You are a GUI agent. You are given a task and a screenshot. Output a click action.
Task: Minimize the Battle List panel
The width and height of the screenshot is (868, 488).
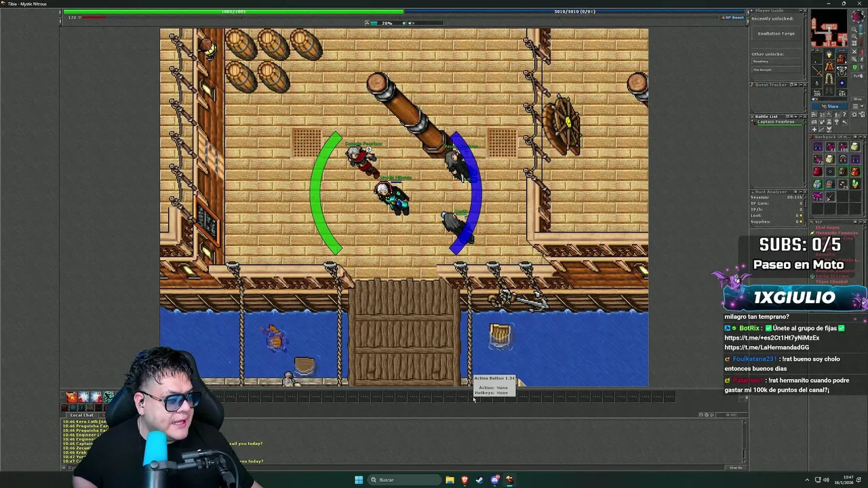click(801, 117)
